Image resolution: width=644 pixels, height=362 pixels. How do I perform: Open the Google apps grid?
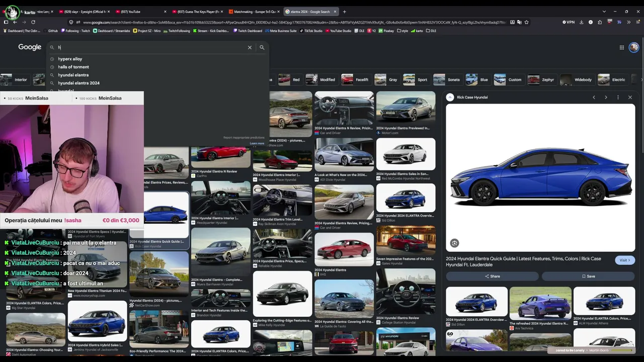click(x=622, y=47)
